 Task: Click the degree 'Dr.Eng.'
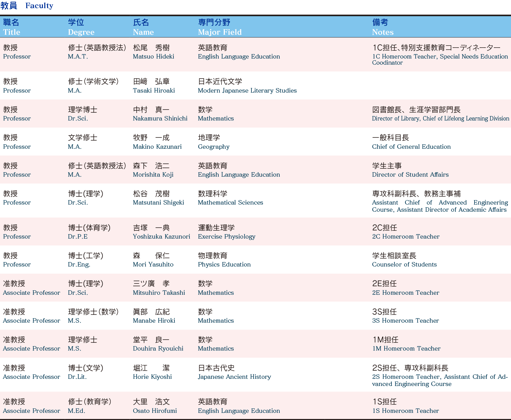click(79, 264)
